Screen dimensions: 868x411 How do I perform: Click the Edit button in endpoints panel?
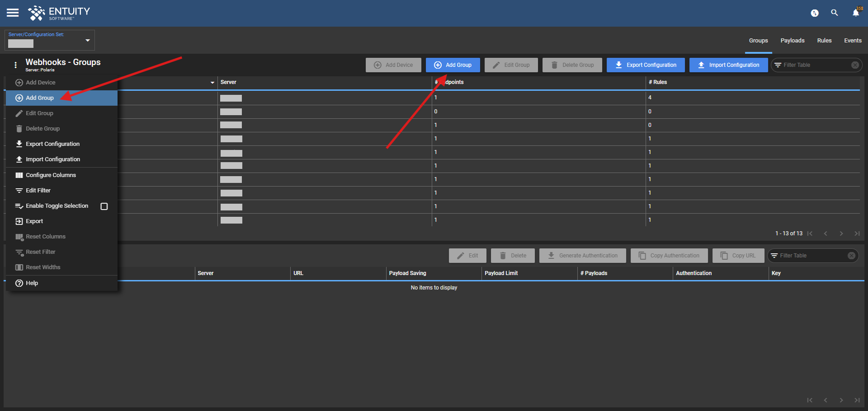click(x=467, y=256)
